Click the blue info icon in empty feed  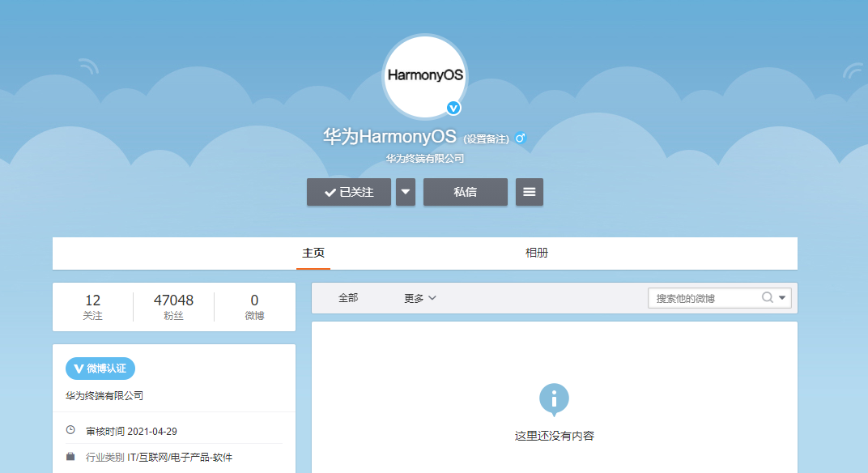click(554, 398)
